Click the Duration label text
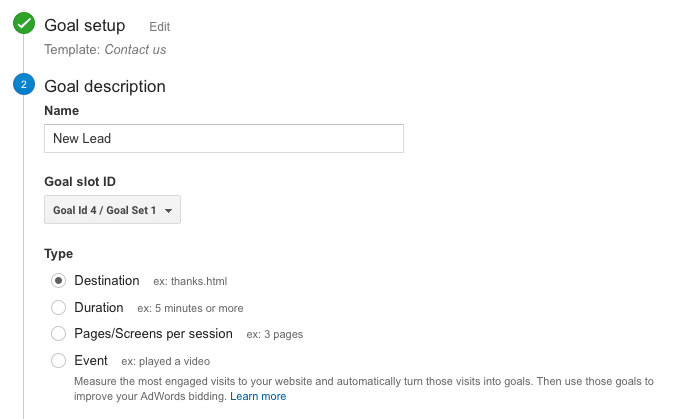The height and width of the screenshot is (419, 696). click(99, 308)
